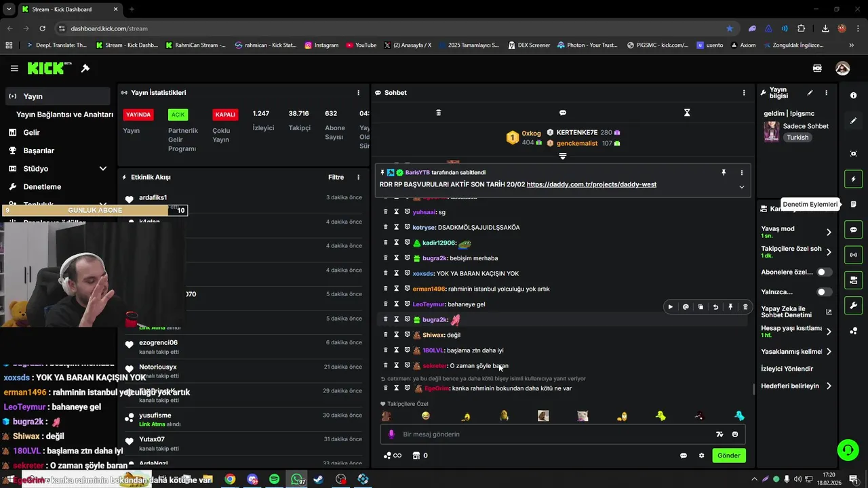Open Steam from the Windows taskbar
The height and width of the screenshot is (488, 868).
318,479
